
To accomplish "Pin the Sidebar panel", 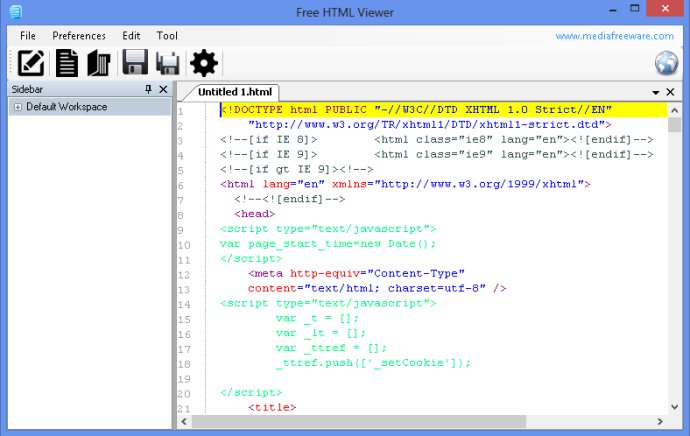I will (x=148, y=89).
